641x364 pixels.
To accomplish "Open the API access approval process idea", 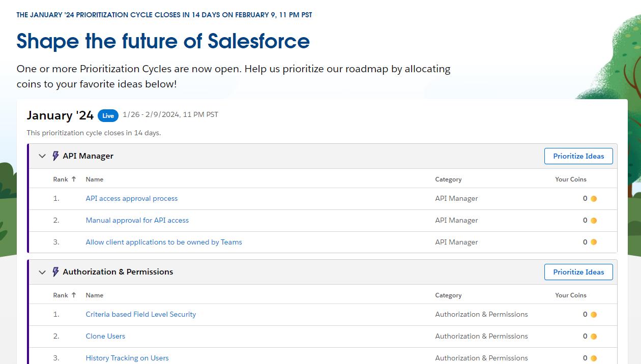I will 132,198.
